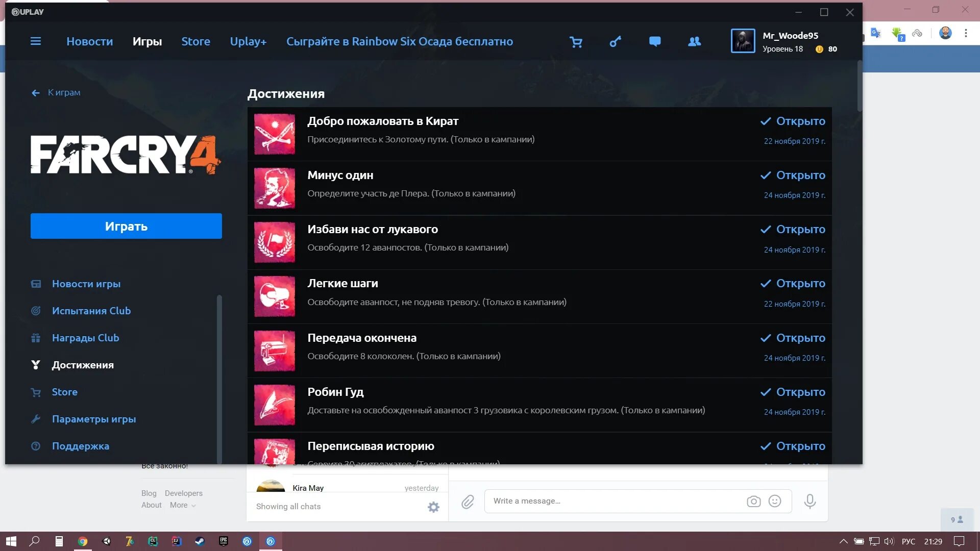Click achievement icon for Минус один

275,188
